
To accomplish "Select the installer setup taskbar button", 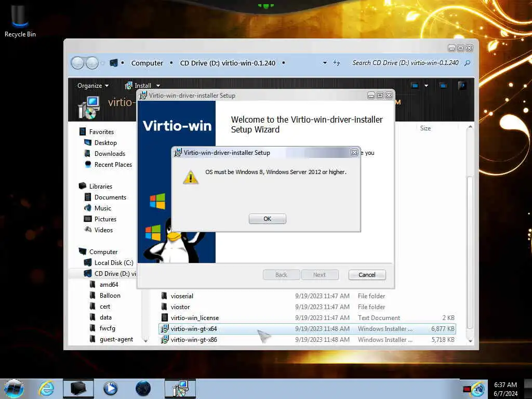I will pyautogui.click(x=180, y=389).
